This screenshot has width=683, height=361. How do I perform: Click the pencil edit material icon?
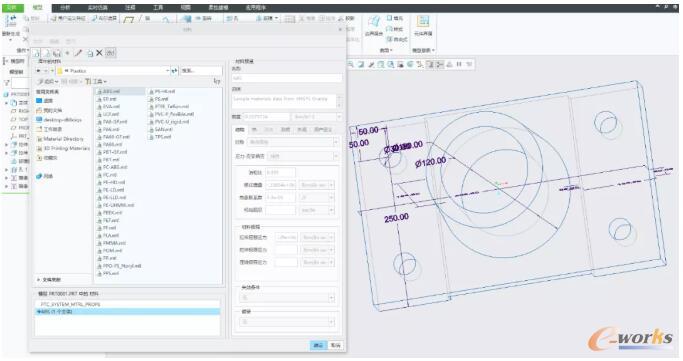click(78, 53)
